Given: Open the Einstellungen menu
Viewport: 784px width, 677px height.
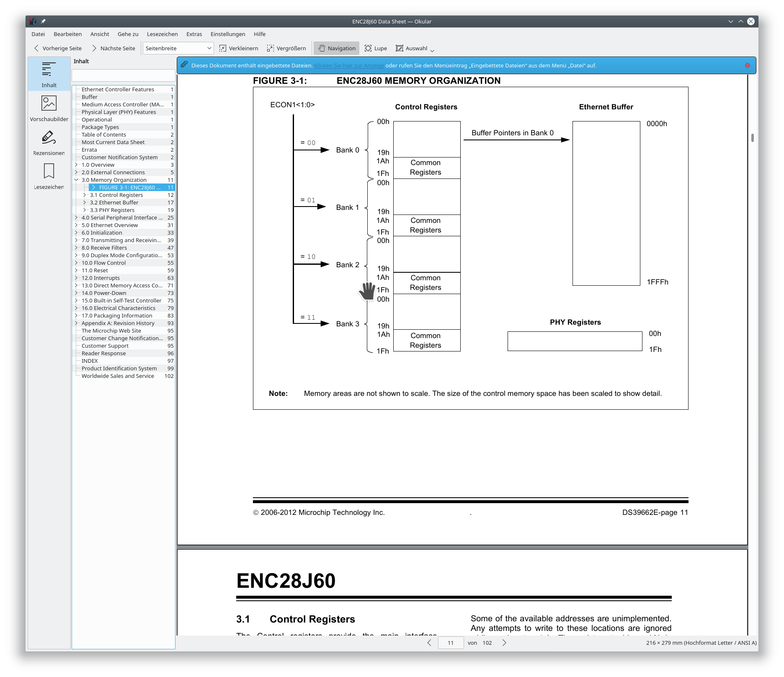Looking at the screenshot, I should click(x=228, y=34).
